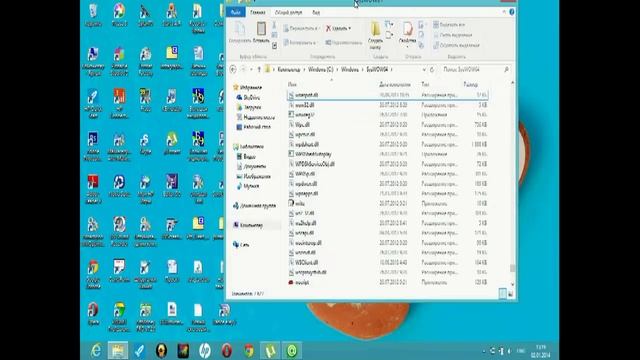Click Windows (C:) in the address breadcrumb
Image resolution: width=640 pixels, height=360 pixels.
pos(320,70)
